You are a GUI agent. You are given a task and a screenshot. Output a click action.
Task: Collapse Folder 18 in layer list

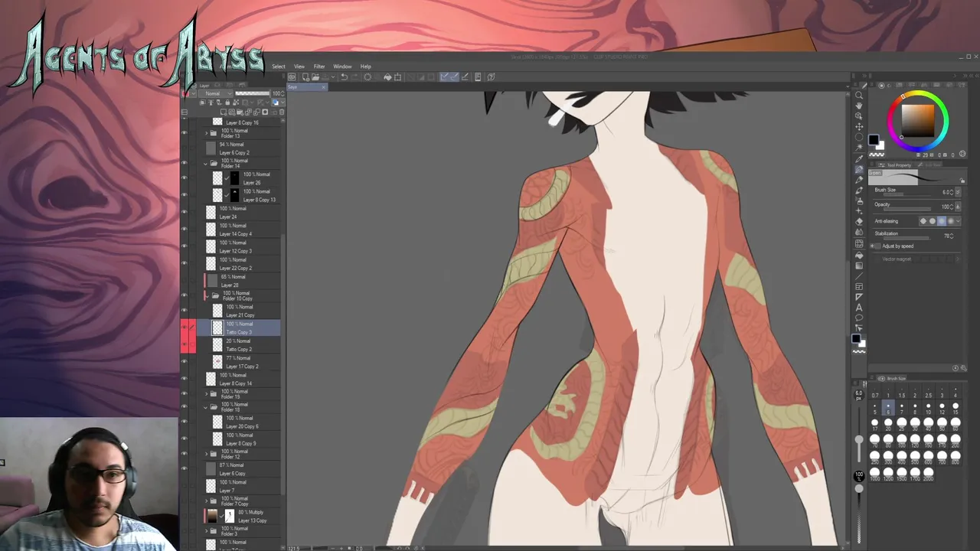click(205, 407)
